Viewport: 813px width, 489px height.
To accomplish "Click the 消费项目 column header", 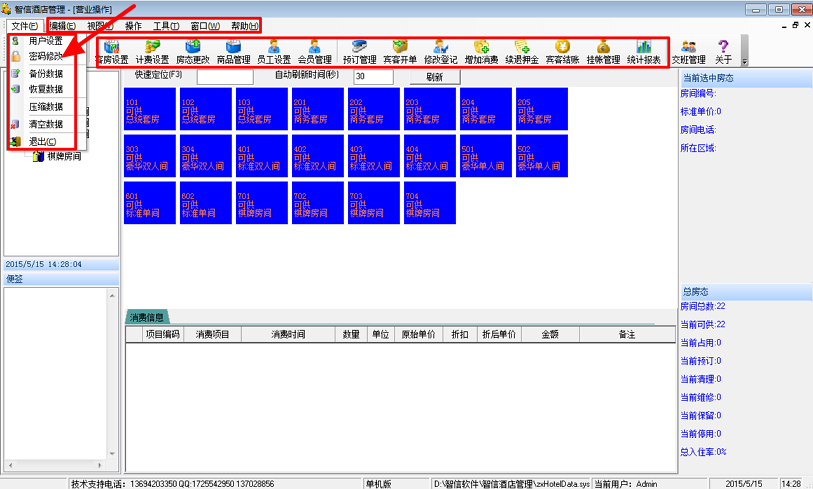I will click(x=212, y=334).
